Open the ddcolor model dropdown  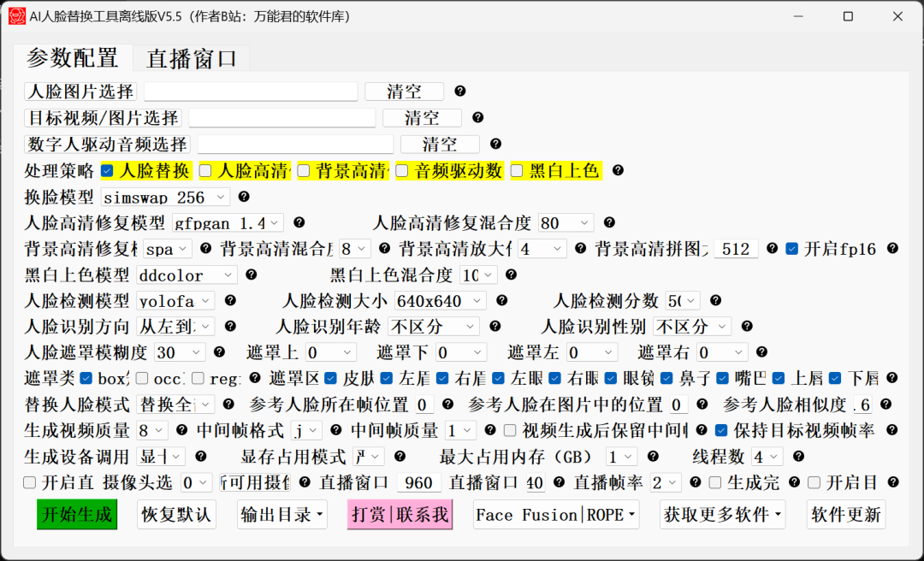pyautogui.click(x=187, y=275)
